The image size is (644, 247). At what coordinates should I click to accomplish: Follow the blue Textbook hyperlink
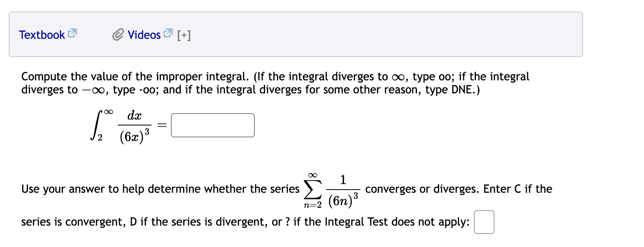pyautogui.click(x=42, y=35)
